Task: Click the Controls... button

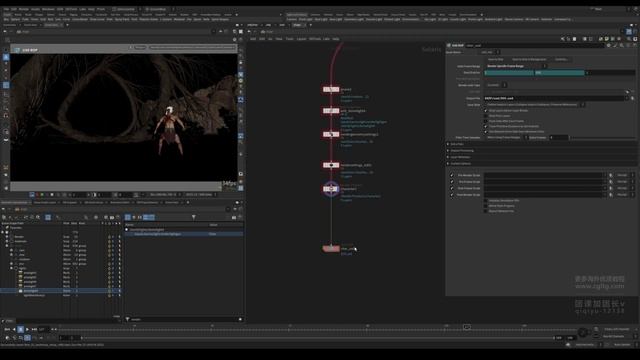Action: (562, 60)
